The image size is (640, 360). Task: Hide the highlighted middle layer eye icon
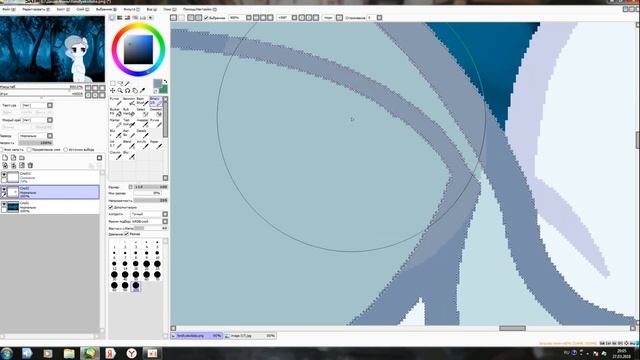click(x=4, y=189)
